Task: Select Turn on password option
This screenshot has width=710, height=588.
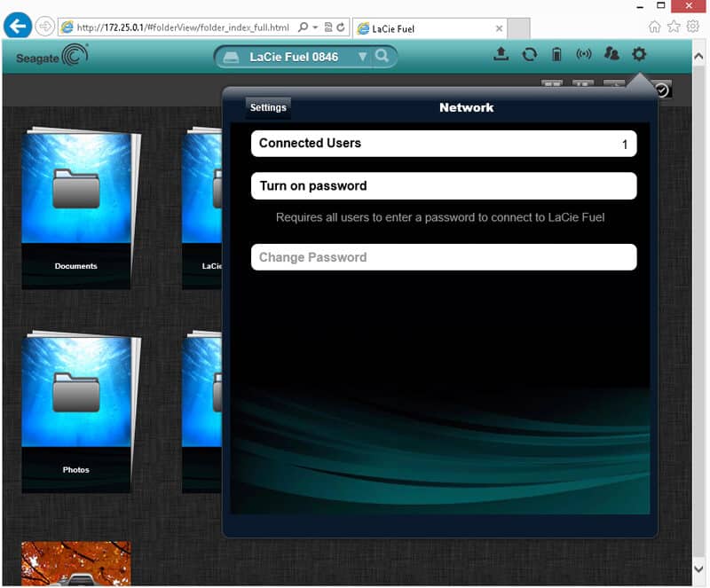Action: coord(444,186)
